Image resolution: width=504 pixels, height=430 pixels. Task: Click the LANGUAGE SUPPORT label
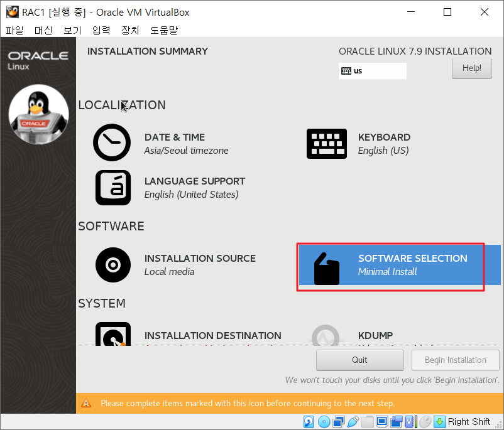tap(195, 181)
